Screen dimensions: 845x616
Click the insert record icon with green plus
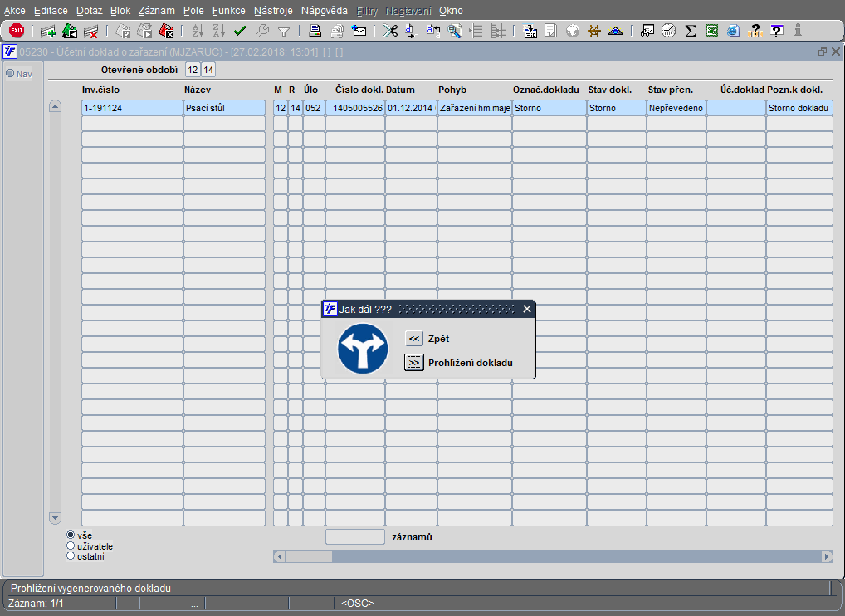48,32
